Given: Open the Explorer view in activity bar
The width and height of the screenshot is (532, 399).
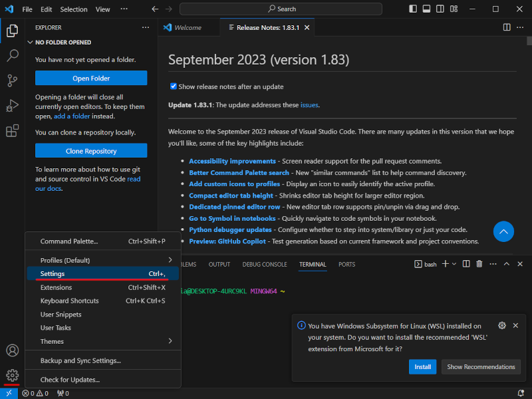Looking at the screenshot, I should (12, 31).
